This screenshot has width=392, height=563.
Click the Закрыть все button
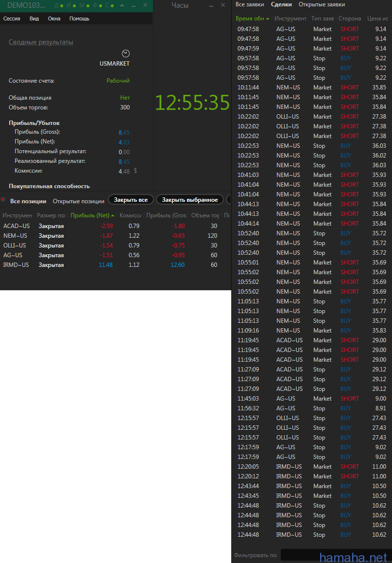point(131,200)
